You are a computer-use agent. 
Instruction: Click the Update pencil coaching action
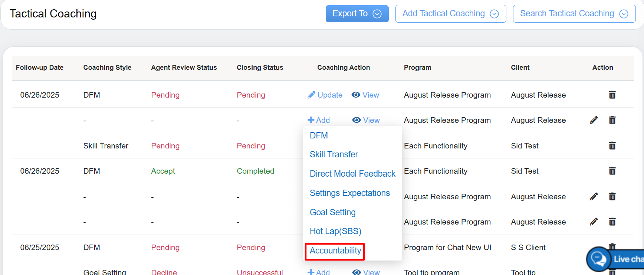(x=325, y=95)
